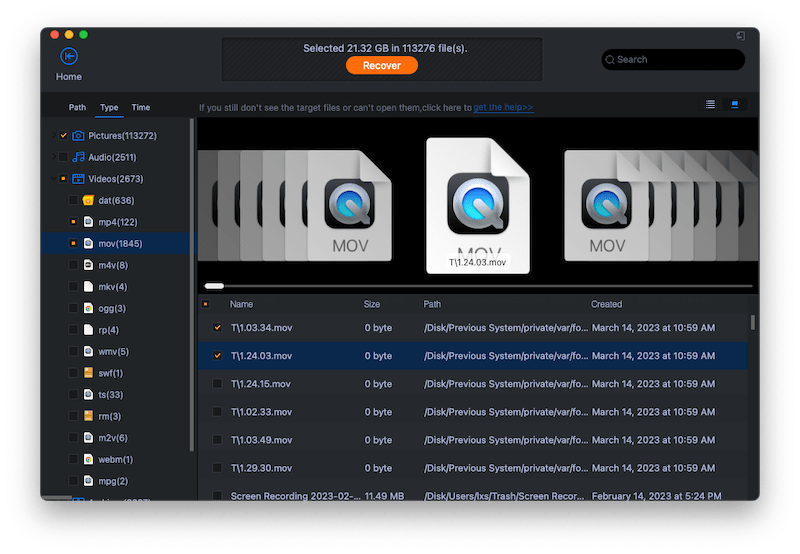
Task: Click the Home back-arrow icon
Action: coord(69,56)
